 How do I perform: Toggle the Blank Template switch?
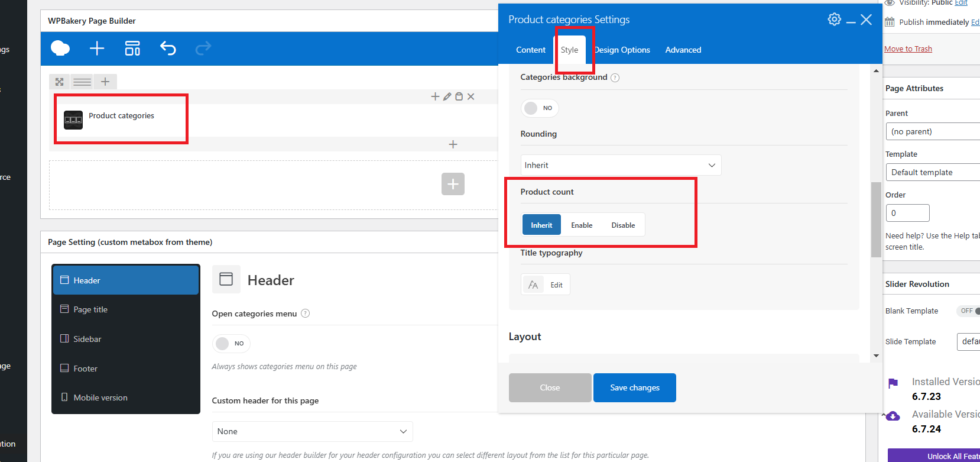coord(968,311)
